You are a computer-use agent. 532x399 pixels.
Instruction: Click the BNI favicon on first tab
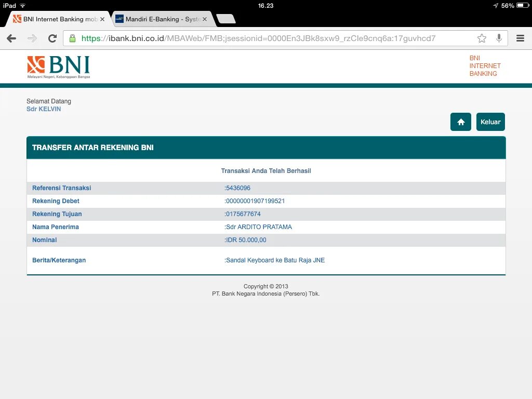tap(17, 19)
